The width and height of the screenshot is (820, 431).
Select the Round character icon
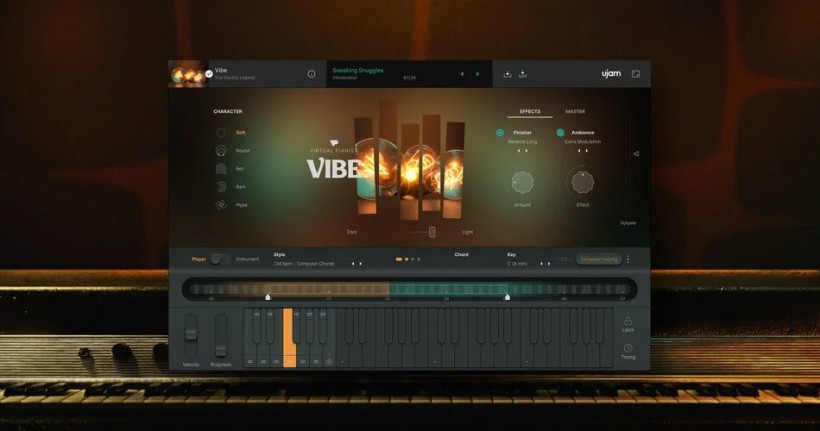(220, 151)
